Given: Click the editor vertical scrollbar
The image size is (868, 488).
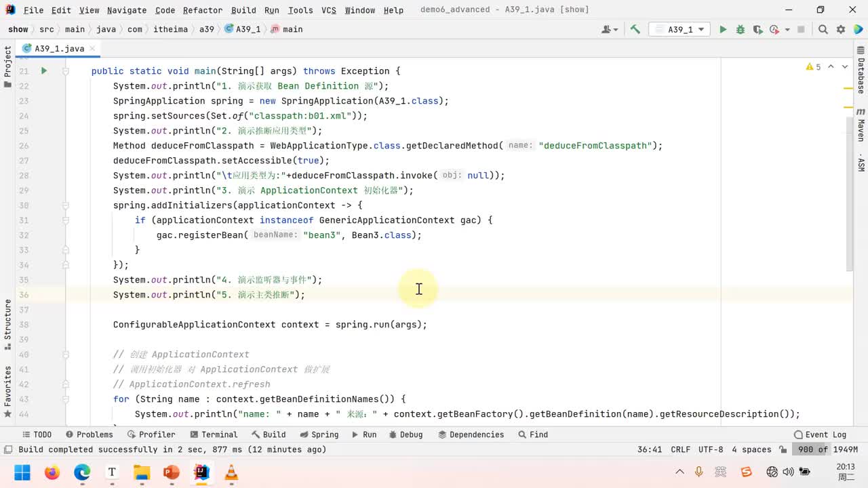Looking at the screenshot, I should pos(850,193).
